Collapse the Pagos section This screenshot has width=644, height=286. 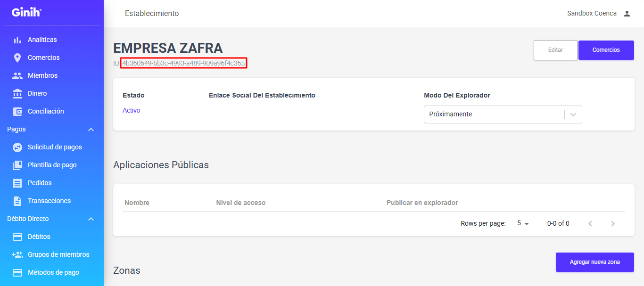tap(91, 129)
